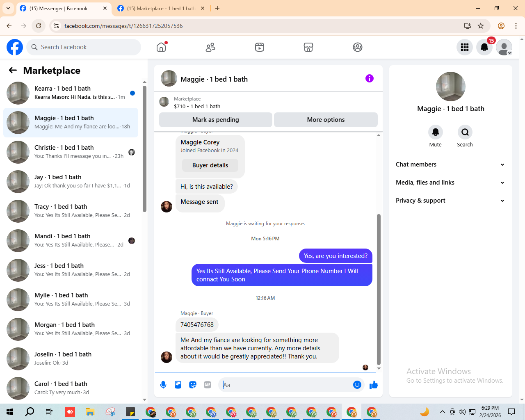
Task: Attach a file with image icon
Action: [x=178, y=385]
